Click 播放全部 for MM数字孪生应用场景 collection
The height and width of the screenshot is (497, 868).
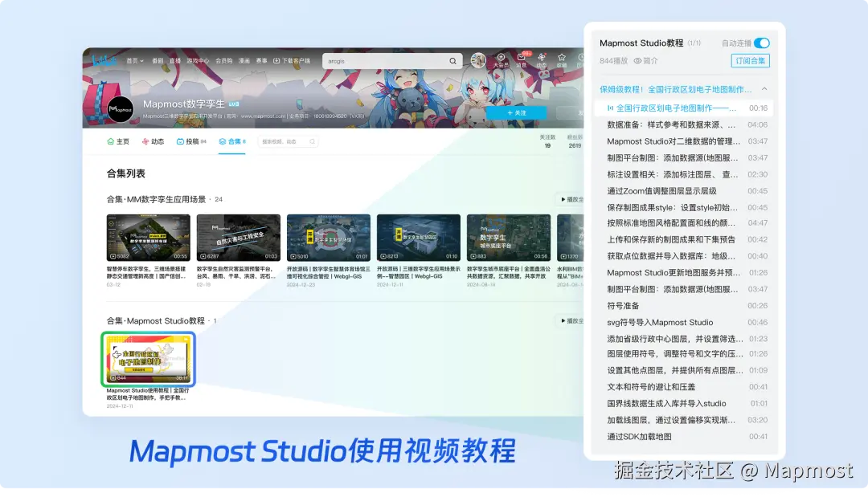[x=570, y=200]
